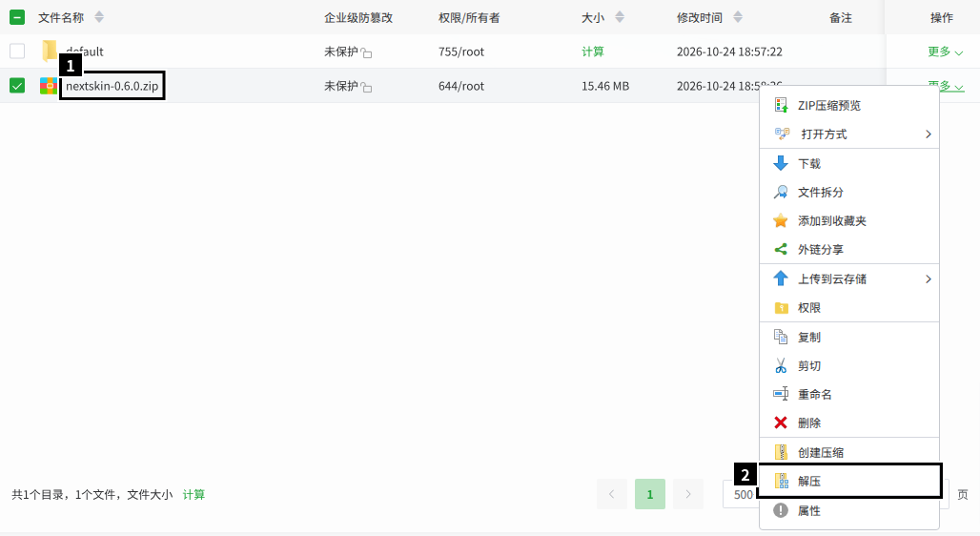Click the green share icon

click(x=781, y=250)
